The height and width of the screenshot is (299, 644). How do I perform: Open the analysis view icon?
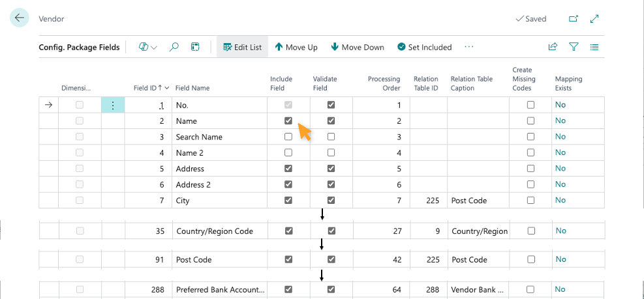coord(195,47)
